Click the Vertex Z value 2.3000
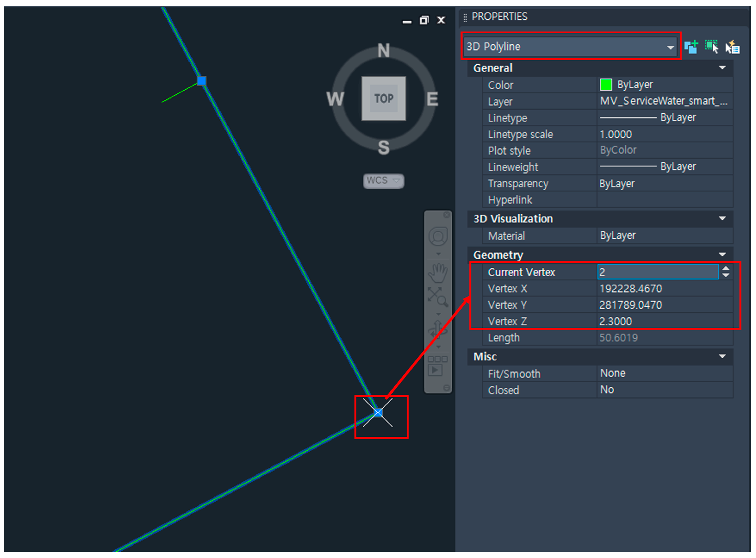 (616, 321)
